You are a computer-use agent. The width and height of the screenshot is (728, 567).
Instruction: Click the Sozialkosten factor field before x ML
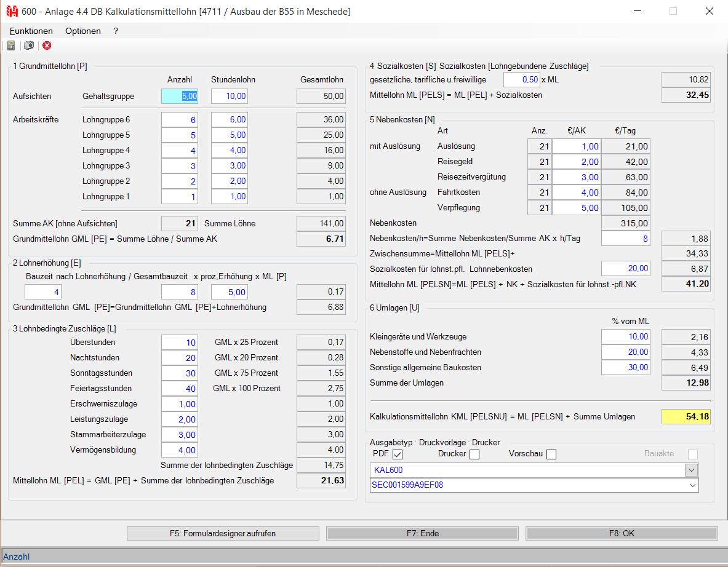pos(521,79)
